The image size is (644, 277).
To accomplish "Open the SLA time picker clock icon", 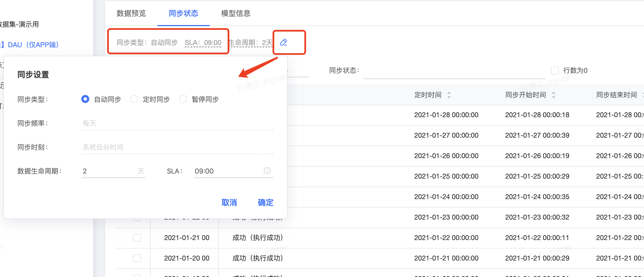I will (267, 171).
